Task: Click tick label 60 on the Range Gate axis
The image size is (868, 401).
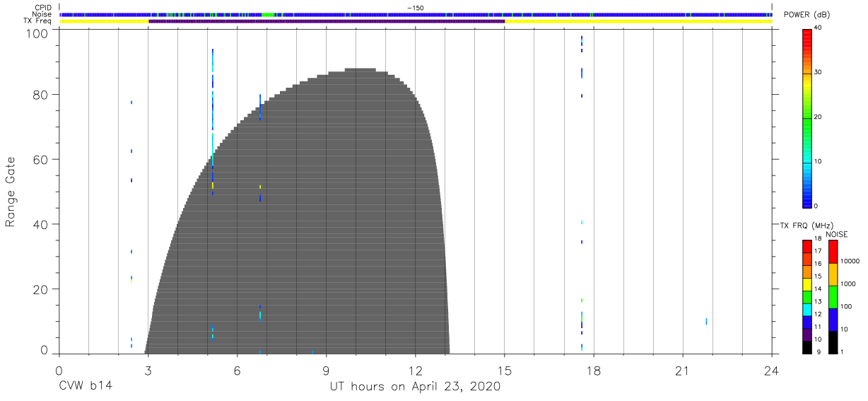Action: pos(42,160)
